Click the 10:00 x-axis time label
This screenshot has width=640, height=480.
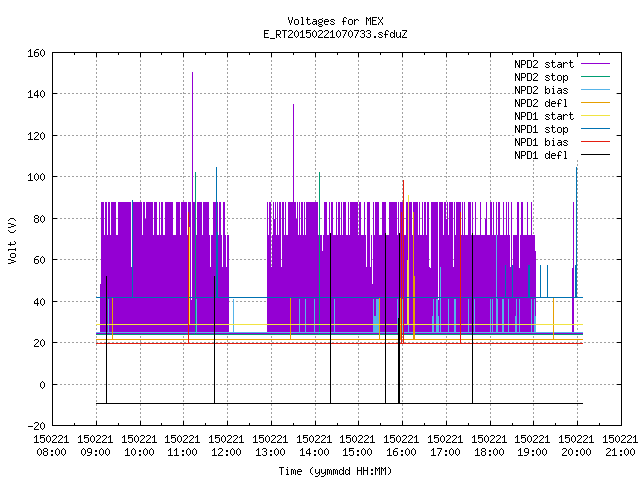(139, 452)
